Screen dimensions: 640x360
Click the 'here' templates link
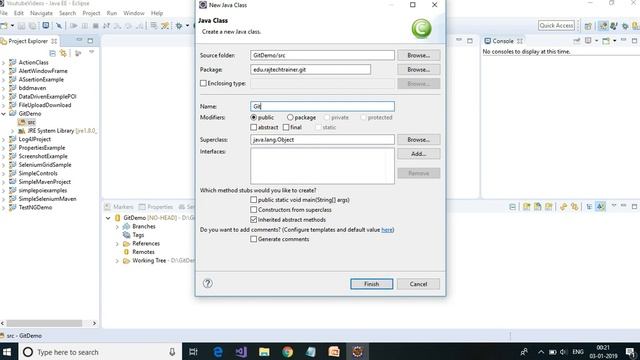tap(387, 230)
